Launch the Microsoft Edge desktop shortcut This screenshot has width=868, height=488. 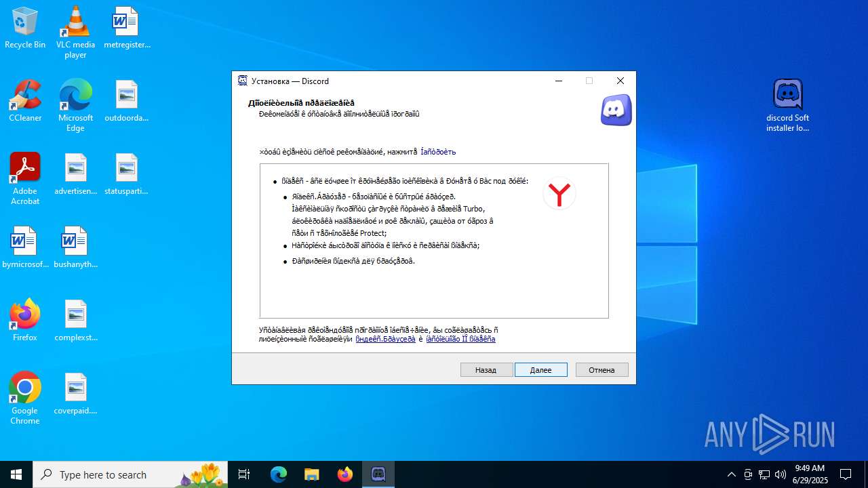[75, 105]
